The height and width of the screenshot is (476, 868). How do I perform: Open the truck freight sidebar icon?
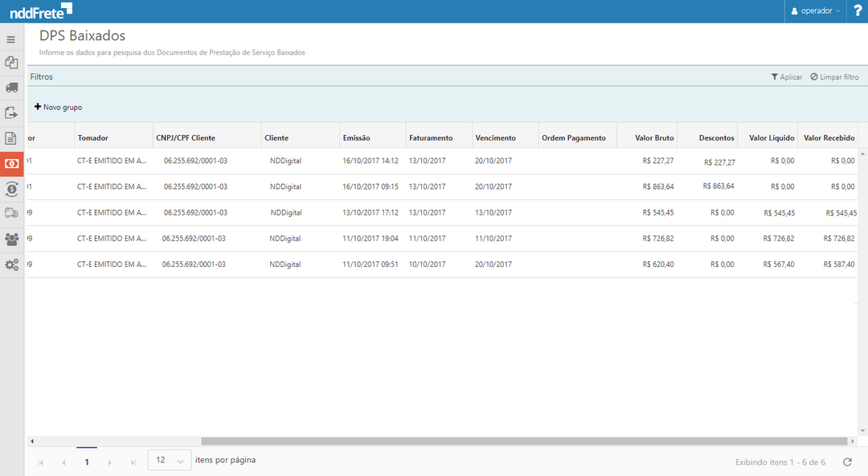pyautogui.click(x=11, y=88)
